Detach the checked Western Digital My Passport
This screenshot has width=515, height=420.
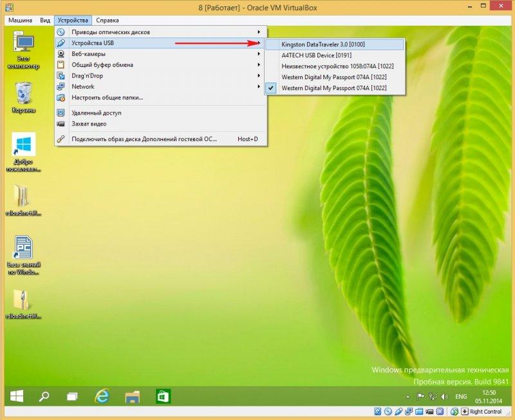click(x=335, y=88)
